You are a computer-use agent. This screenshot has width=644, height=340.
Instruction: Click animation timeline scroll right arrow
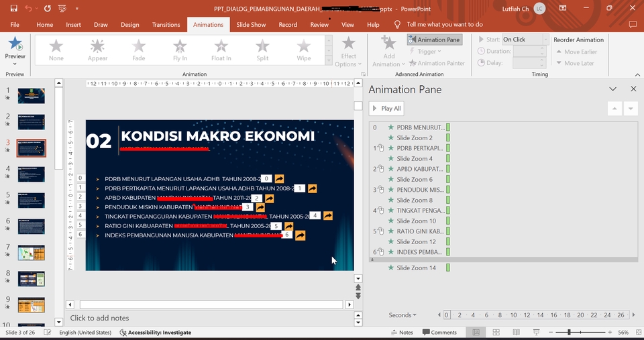tap(633, 315)
